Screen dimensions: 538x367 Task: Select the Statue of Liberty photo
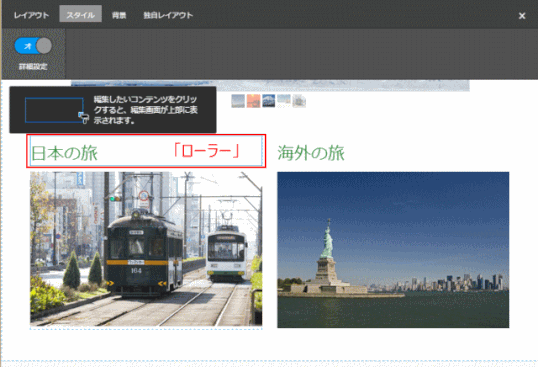393,250
